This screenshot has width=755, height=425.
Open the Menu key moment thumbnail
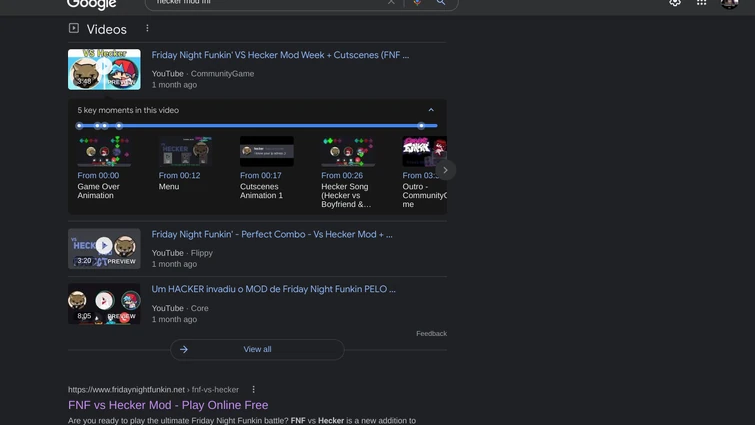(185, 151)
